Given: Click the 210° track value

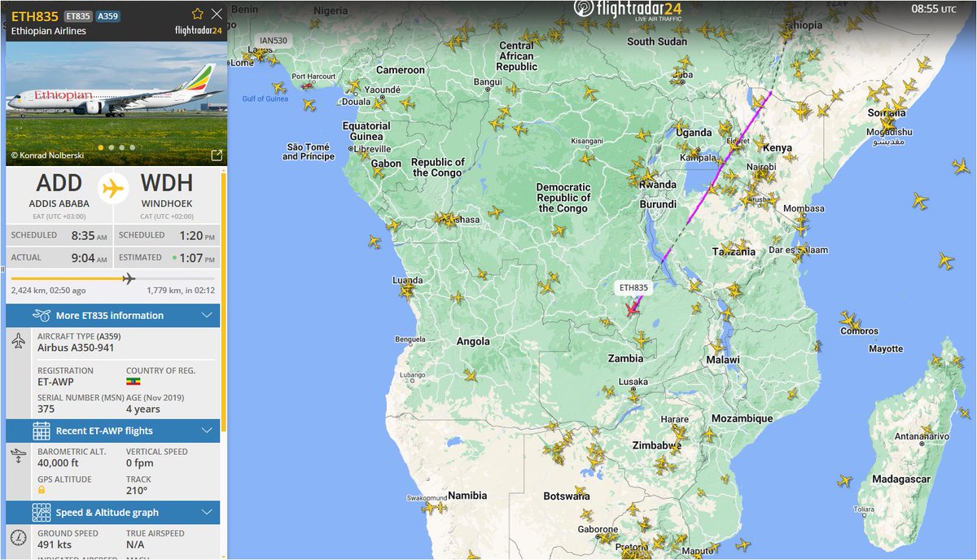Looking at the screenshot, I should pos(136,490).
